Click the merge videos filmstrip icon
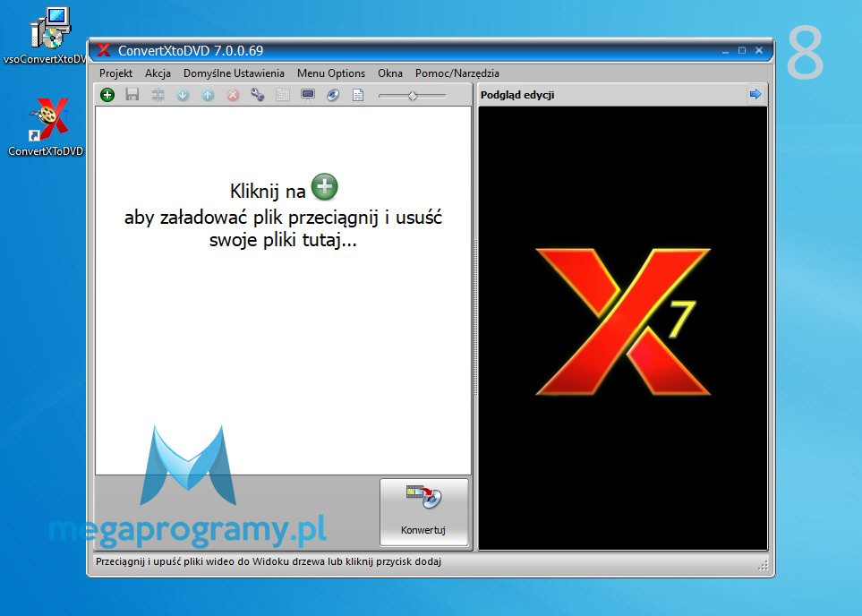Viewport: 862px width, 616px height. 158,95
